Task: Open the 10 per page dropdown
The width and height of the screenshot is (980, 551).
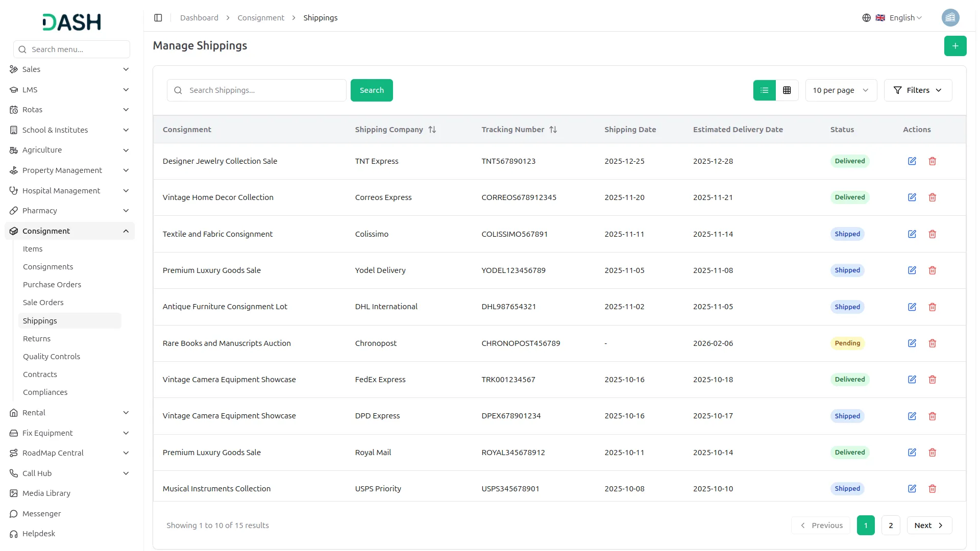Action: coord(840,90)
